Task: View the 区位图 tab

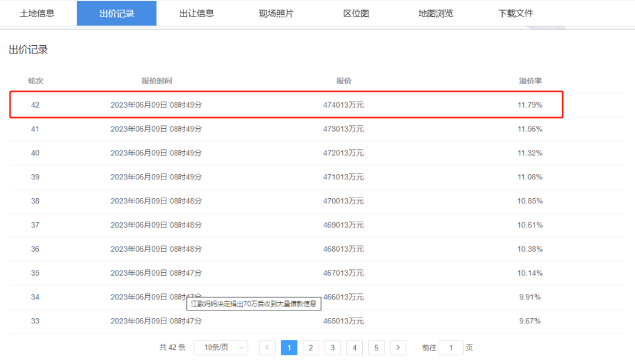Action: [356, 14]
